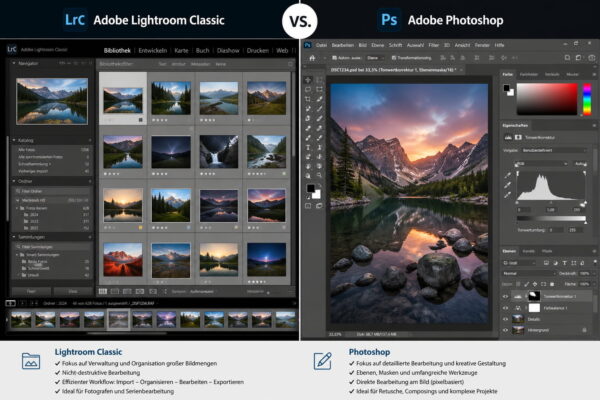Collapse the Katalog panel in Lightroom
This screenshot has width=600, height=400.
tap(14, 140)
